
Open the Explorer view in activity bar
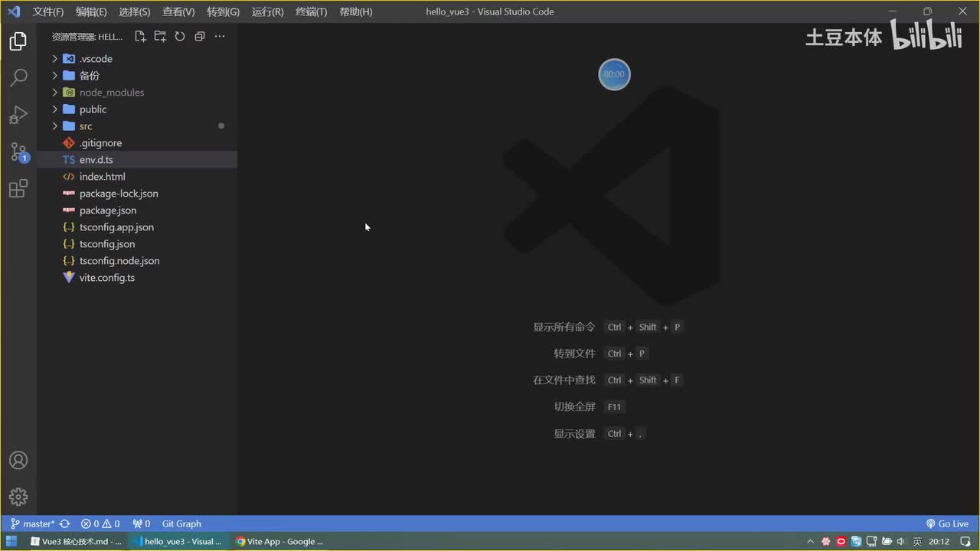(x=18, y=41)
